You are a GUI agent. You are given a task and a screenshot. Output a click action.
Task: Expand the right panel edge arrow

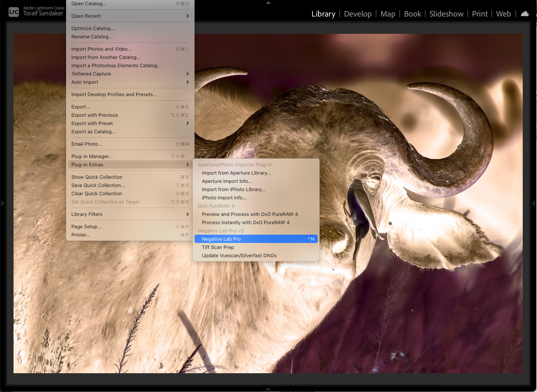[x=534, y=203]
